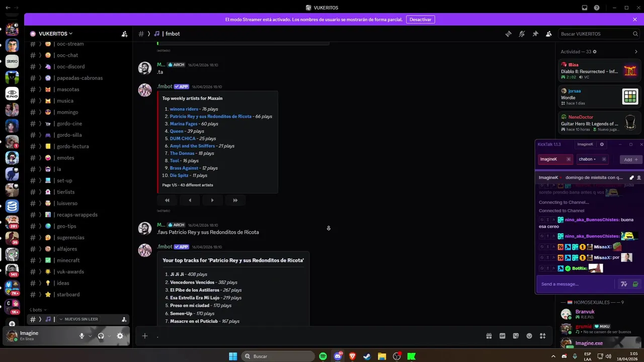Open the Threads icon in channel header
Image resolution: width=644 pixels, height=362 pixels.
pos(509,34)
